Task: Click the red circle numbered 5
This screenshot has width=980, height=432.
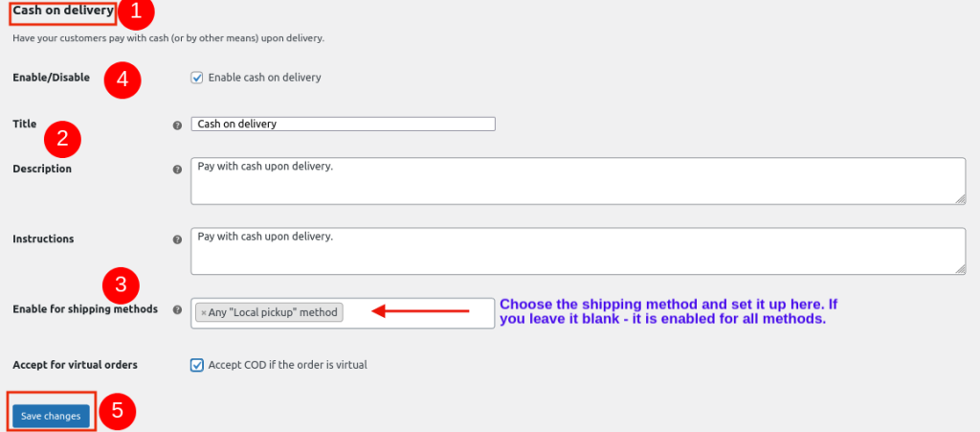Action: coord(117,411)
